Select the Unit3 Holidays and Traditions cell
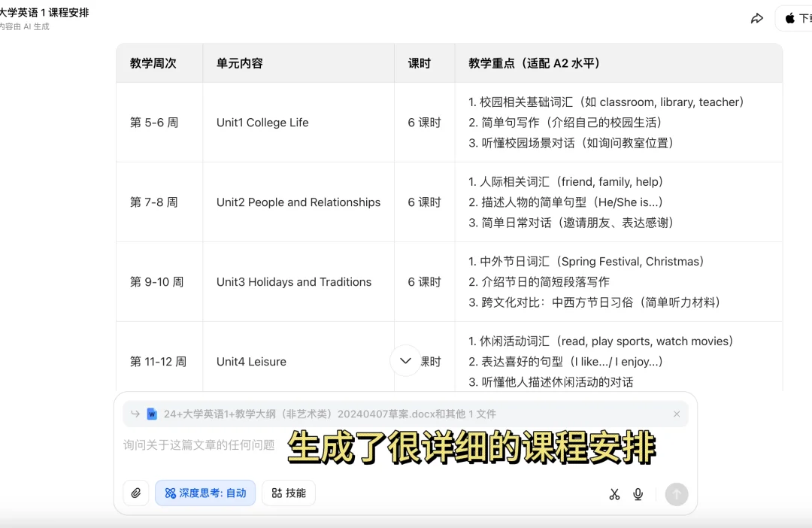The width and height of the screenshot is (812, 528). 294,282
